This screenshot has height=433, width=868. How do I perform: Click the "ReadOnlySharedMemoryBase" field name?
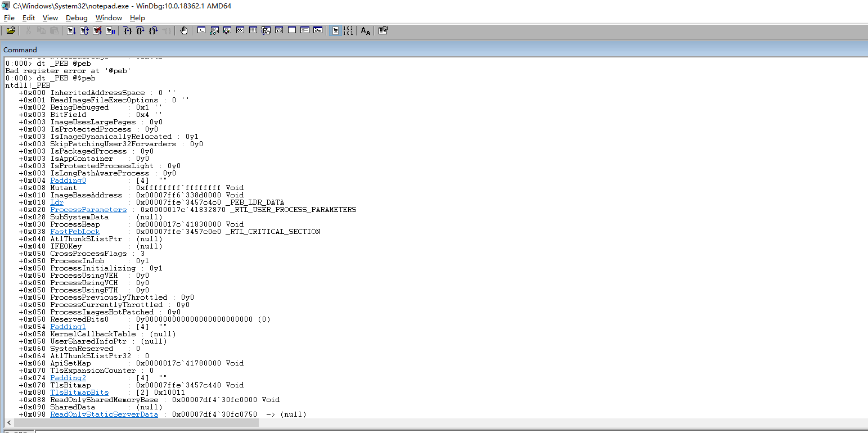pyautogui.click(x=104, y=400)
